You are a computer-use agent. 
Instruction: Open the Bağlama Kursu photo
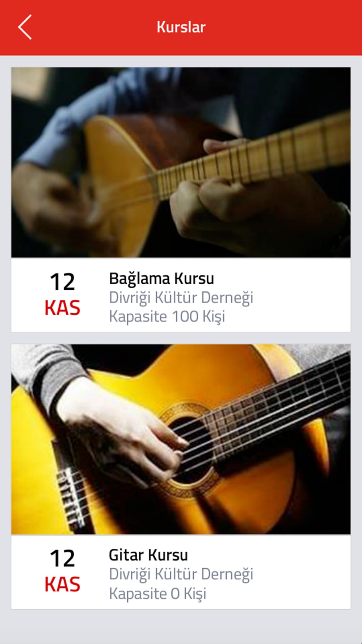181,162
